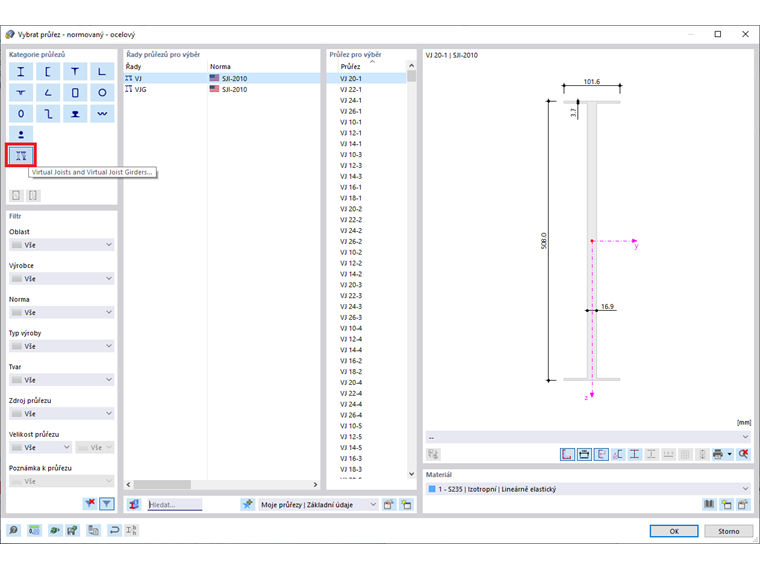Screen dimensions: 760x570
Task: Select the circular hollow section category
Action: (102, 93)
